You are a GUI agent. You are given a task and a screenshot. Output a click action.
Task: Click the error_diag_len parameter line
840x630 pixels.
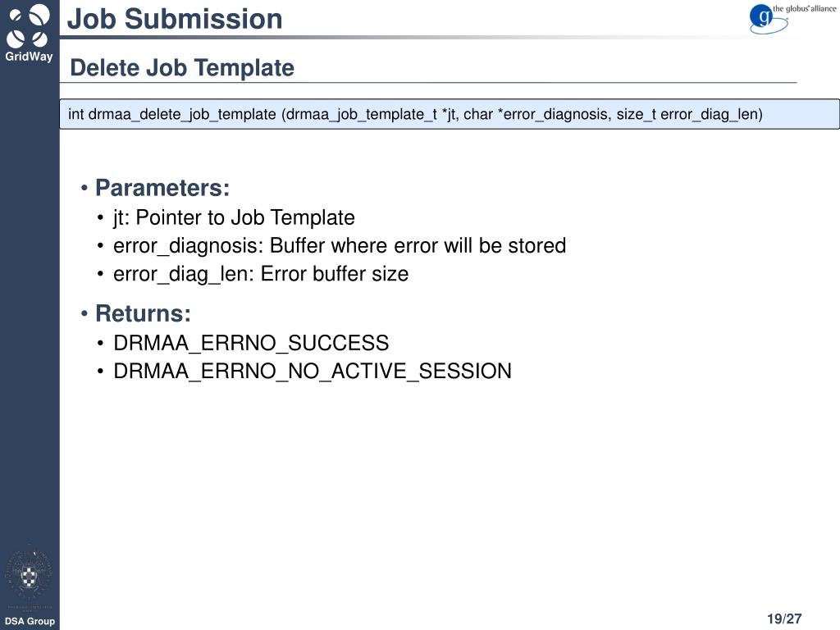click(x=261, y=274)
